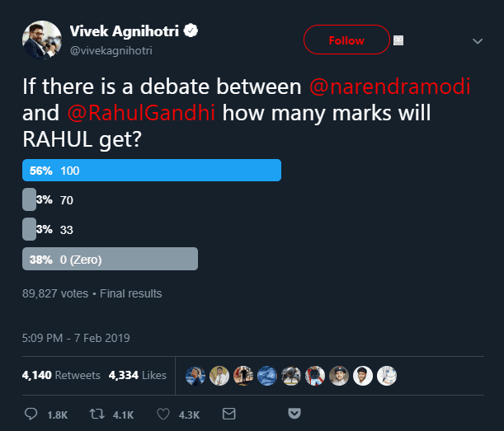Open direct message envelope icon
This screenshot has height=431, width=504.
click(229, 413)
